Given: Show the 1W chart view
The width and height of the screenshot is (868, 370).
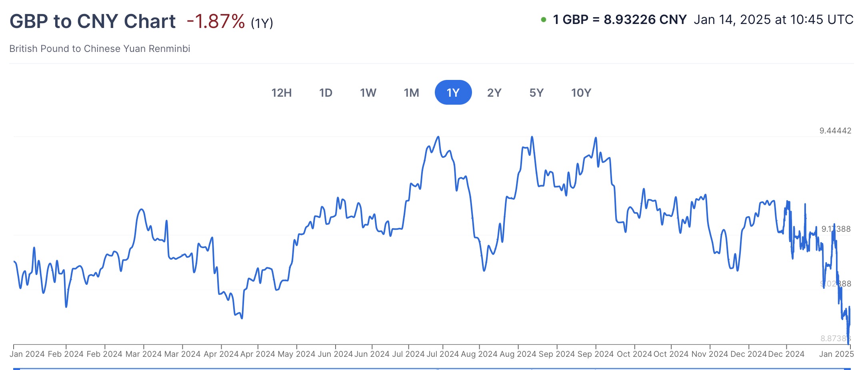Looking at the screenshot, I should (x=368, y=93).
